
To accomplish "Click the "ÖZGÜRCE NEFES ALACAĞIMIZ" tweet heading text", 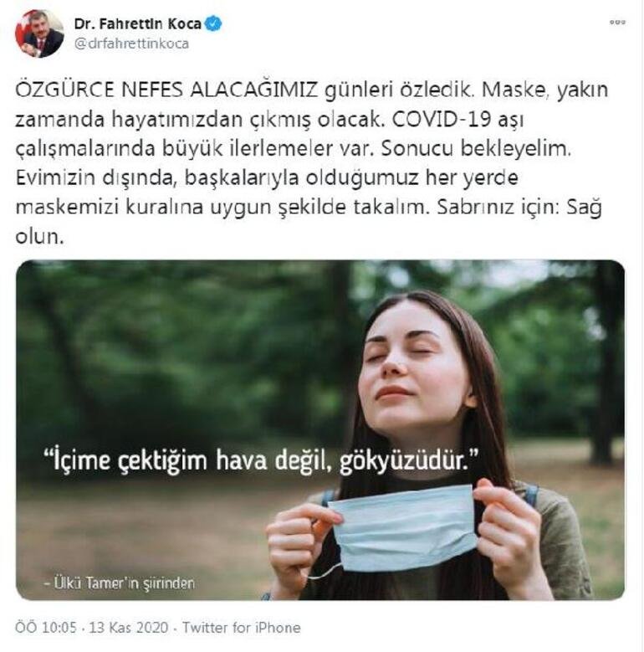I will (x=166, y=90).
